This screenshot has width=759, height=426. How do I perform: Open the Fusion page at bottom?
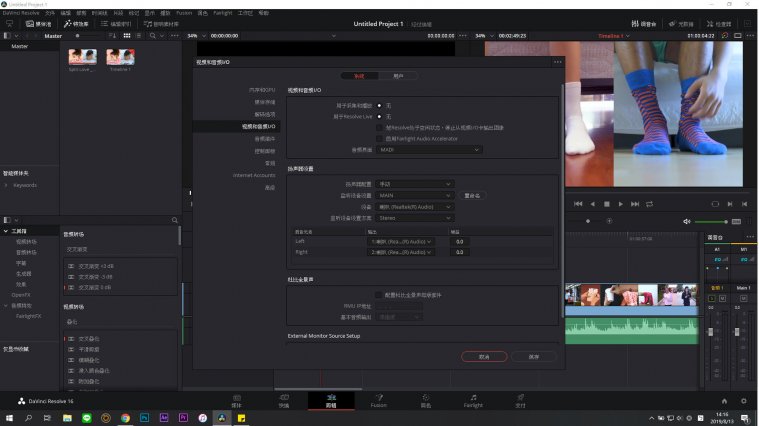pos(379,401)
